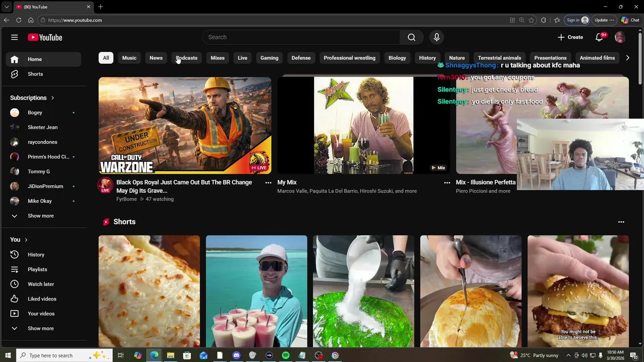Open File Explorer from the taskbar
The height and width of the screenshot is (362, 644).
point(171,355)
